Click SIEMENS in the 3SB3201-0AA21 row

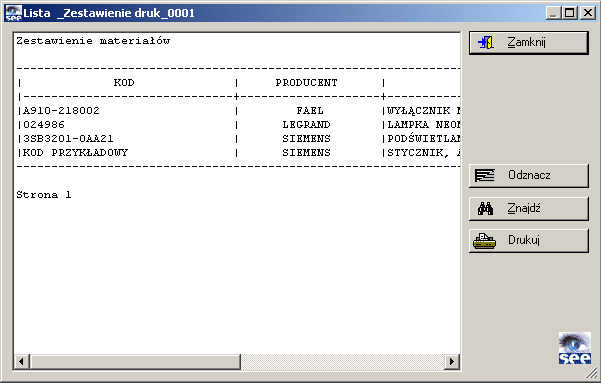click(306, 138)
